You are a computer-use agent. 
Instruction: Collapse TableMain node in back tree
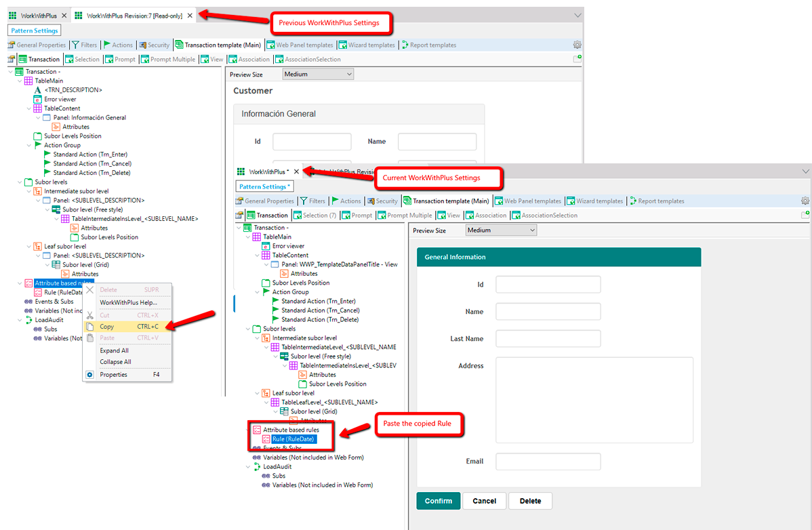[x=19, y=81]
